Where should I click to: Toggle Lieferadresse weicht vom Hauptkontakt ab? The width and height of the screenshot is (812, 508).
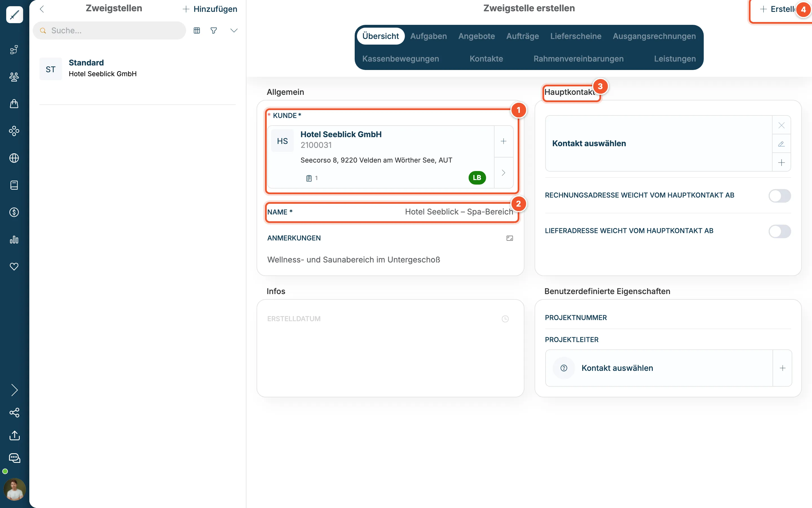780,231
